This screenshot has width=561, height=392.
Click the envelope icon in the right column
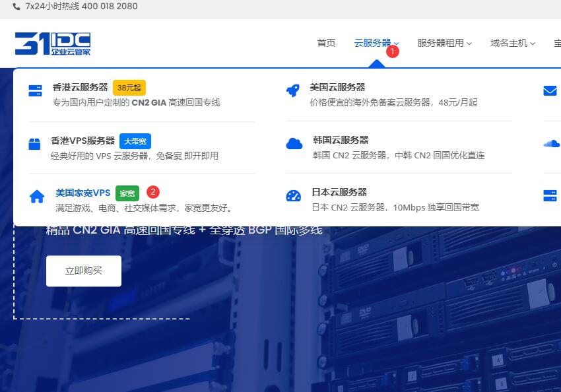tap(550, 90)
